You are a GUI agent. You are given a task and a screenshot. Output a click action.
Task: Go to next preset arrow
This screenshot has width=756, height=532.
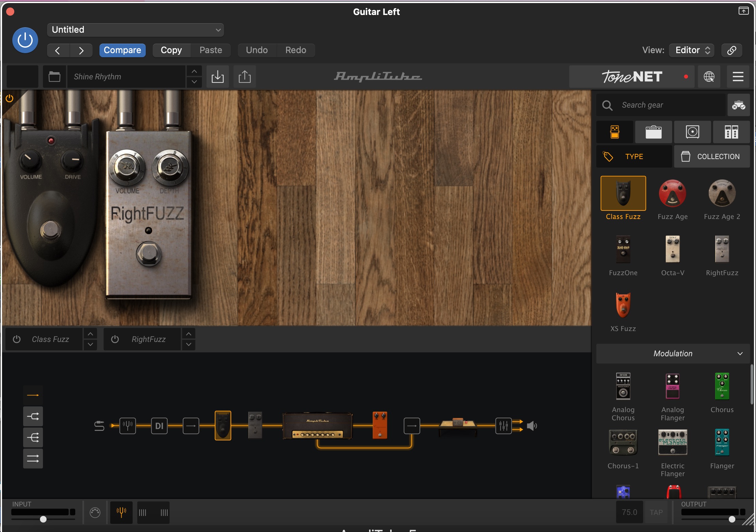pyautogui.click(x=81, y=50)
